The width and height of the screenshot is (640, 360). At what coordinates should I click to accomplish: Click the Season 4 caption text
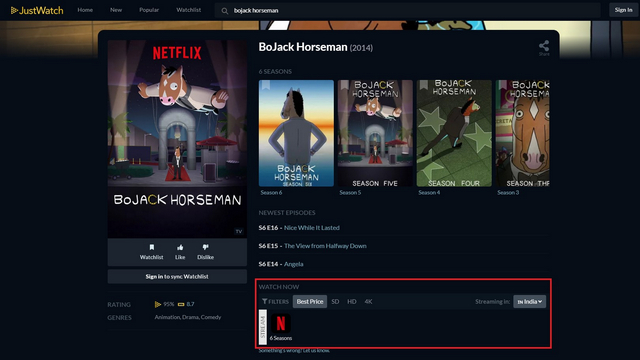429,193
